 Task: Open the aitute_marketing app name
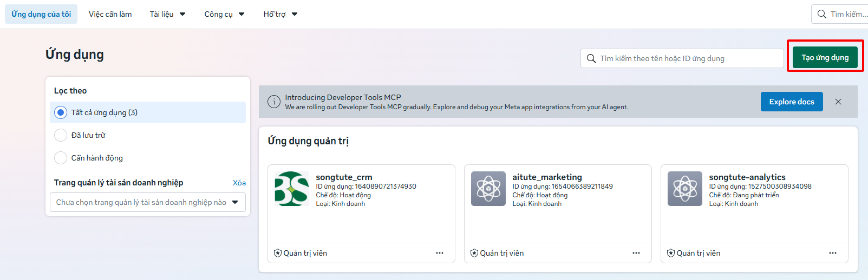coord(547,177)
